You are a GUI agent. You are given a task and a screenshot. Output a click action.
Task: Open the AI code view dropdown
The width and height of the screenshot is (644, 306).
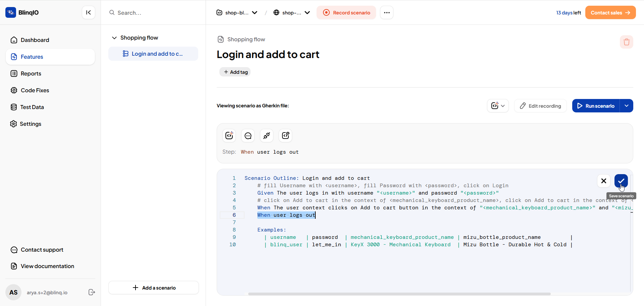(498, 106)
